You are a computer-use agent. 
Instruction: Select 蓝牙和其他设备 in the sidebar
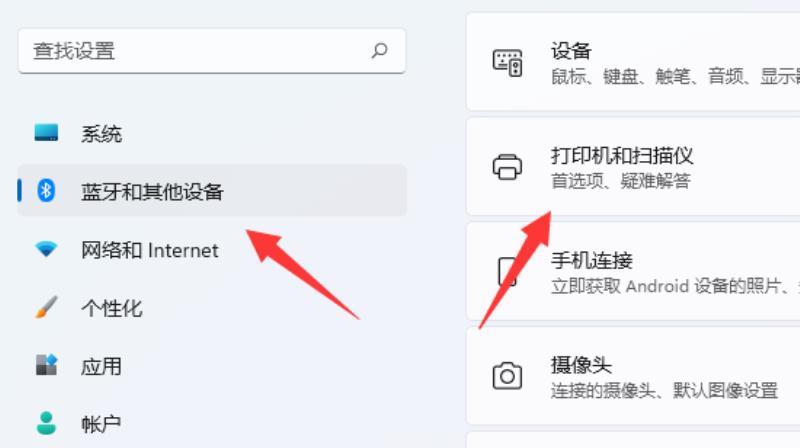[x=212, y=191]
